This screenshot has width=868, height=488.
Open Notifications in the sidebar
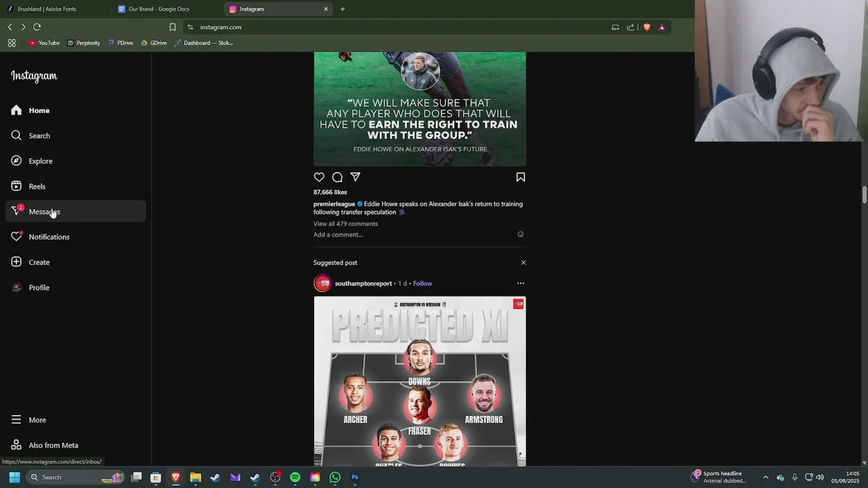76,237
